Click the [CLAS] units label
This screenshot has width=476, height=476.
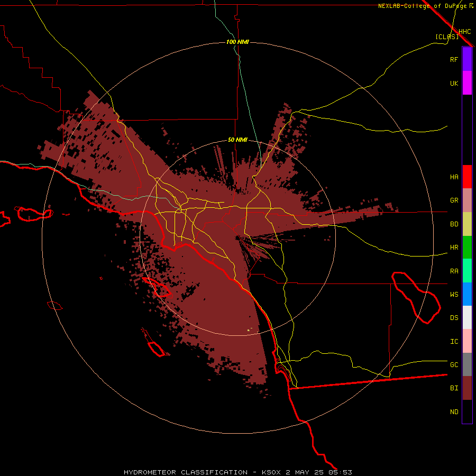[447, 37]
